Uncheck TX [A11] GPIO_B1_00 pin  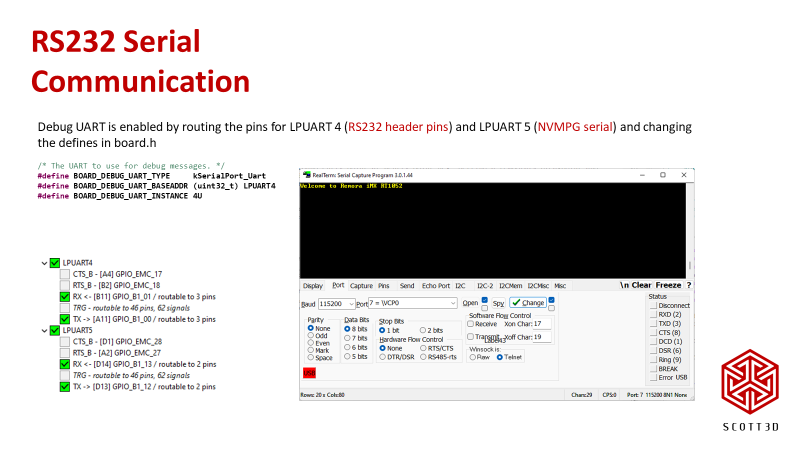click(x=65, y=319)
